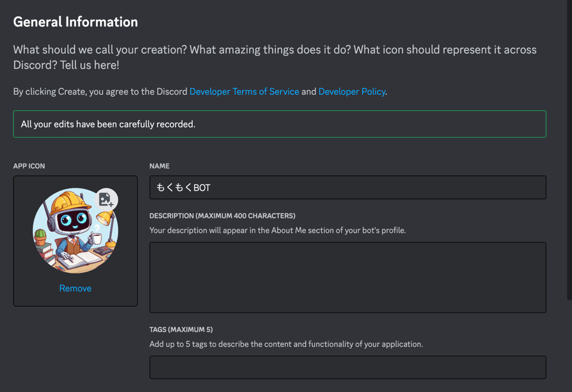Click the About Me description helper text
This screenshot has height=392, width=572.
coord(278,231)
